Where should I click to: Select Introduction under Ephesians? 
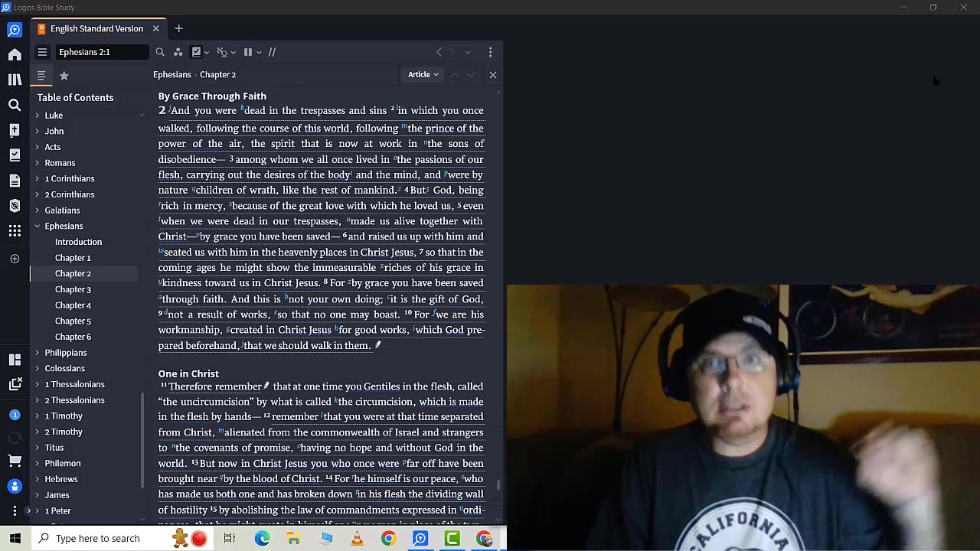[78, 242]
